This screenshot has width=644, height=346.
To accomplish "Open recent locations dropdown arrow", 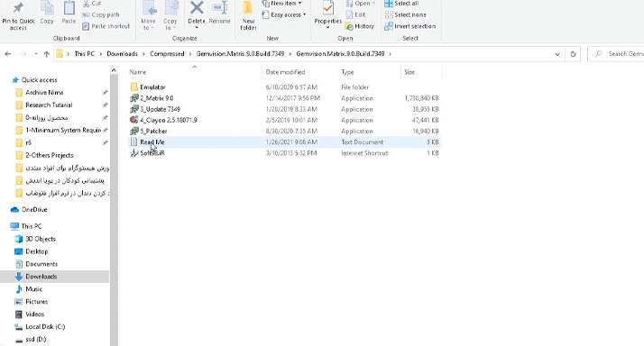I will point(36,54).
